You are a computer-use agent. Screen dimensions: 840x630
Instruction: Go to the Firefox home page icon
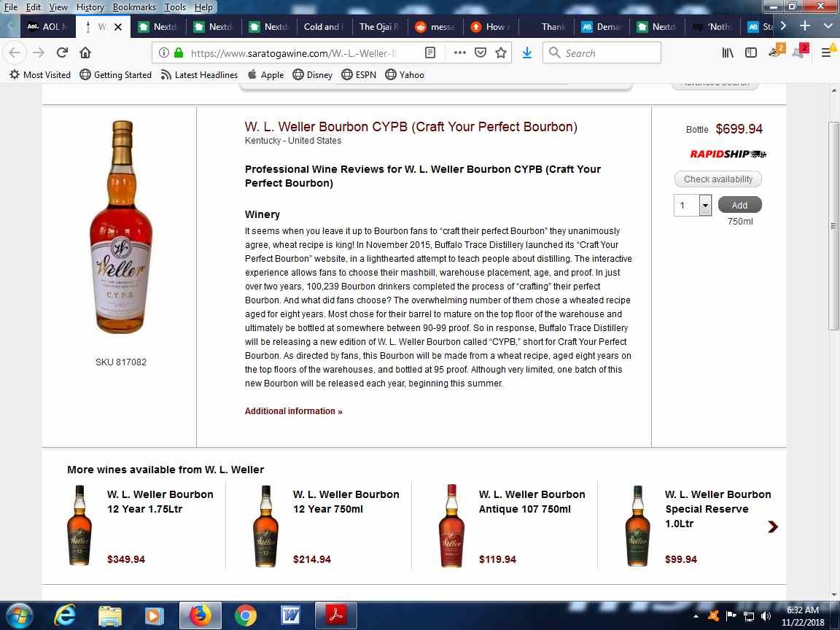85,52
